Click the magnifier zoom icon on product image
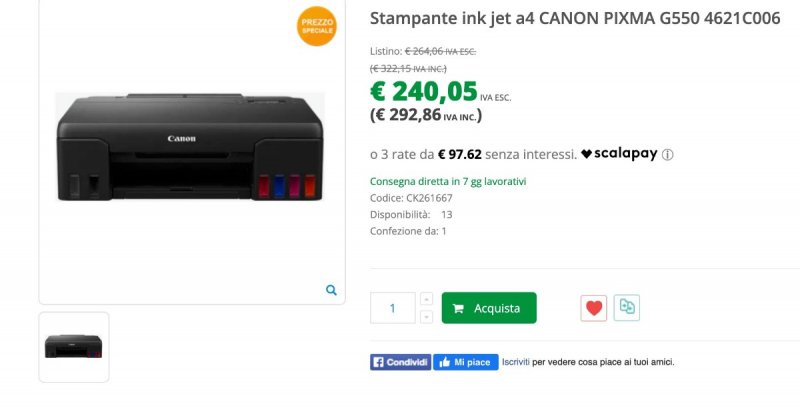Screen dimensions: 800x408 click(x=331, y=290)
